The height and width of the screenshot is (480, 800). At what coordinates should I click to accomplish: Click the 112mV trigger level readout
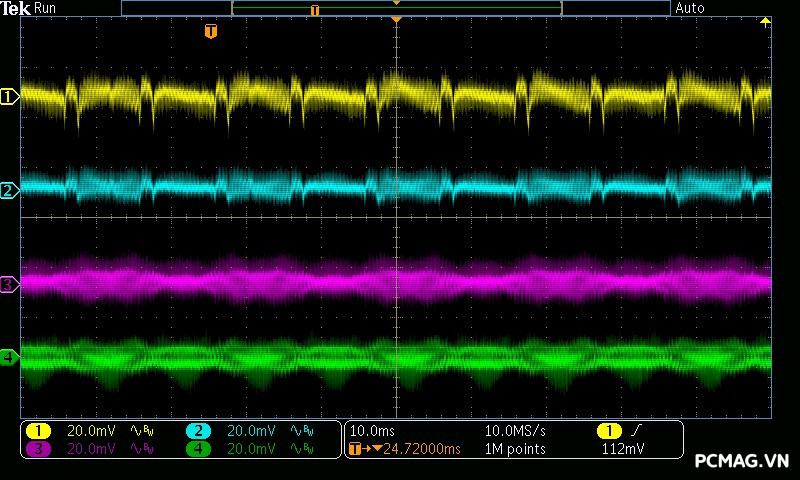click(x=622, y=449)
